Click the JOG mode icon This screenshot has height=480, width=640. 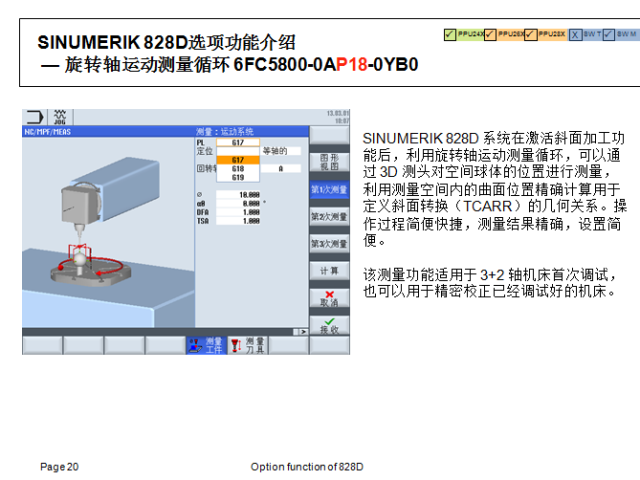click(x=60, y=117)
